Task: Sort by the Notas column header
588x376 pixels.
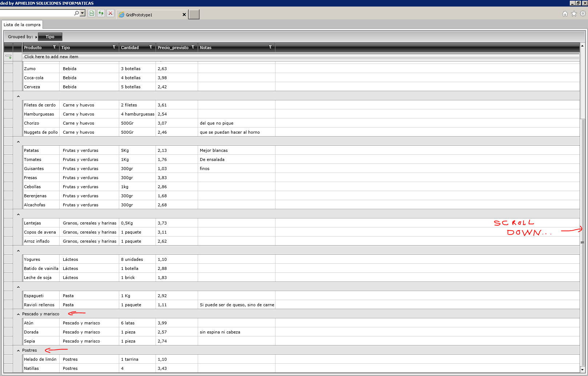Action: 205,48
